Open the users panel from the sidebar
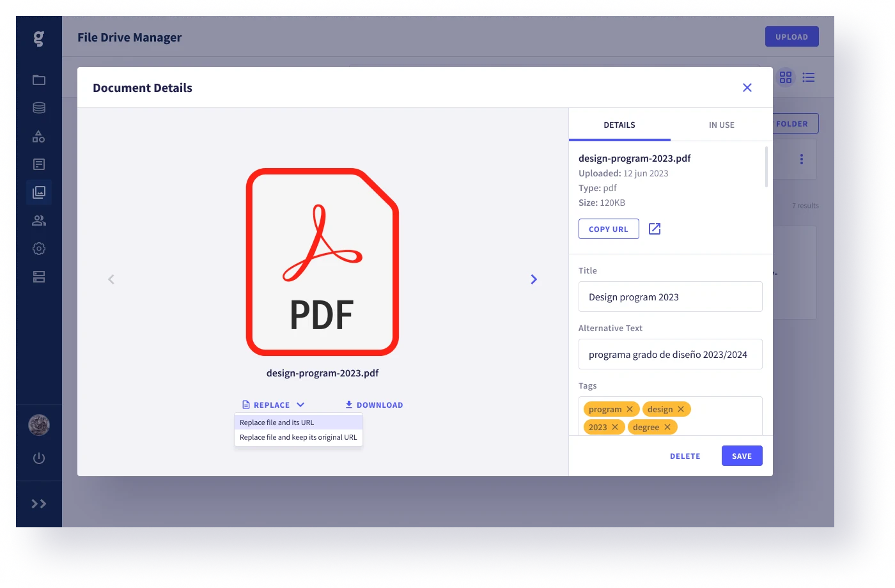Viewport: 895px width, 588px height. (38, 220)
